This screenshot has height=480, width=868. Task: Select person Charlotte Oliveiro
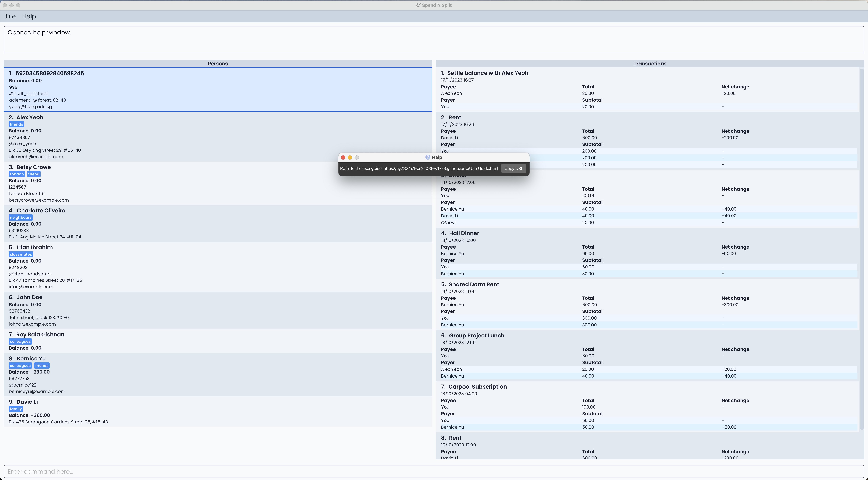coord(218,224)
